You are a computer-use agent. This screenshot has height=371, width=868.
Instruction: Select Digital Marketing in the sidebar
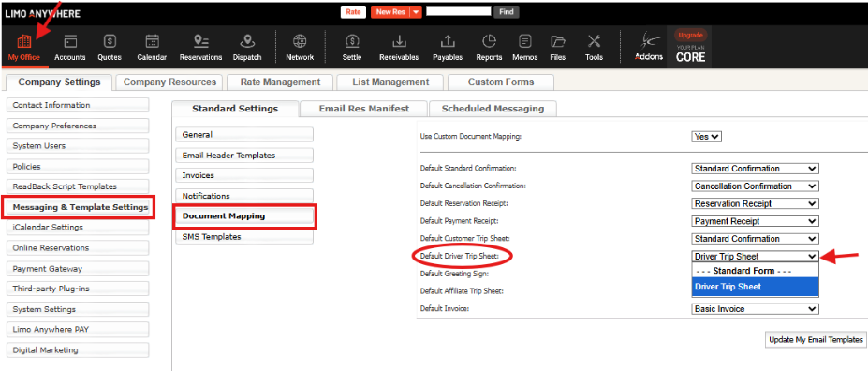(78, 350)
